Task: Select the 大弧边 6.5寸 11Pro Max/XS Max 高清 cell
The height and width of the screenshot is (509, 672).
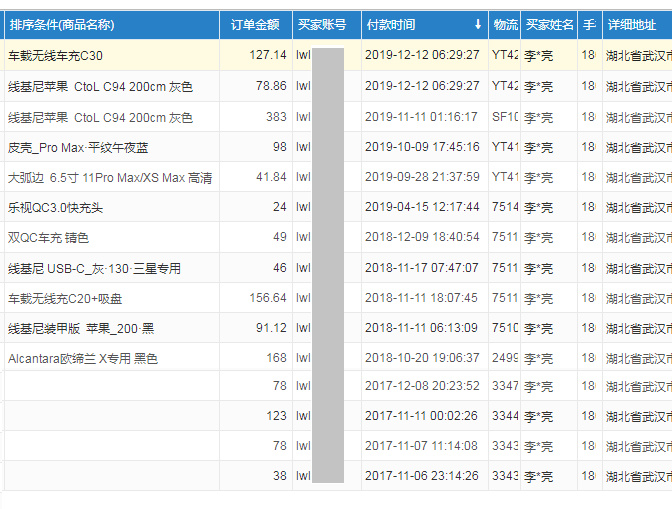Action: pos(110,177)
